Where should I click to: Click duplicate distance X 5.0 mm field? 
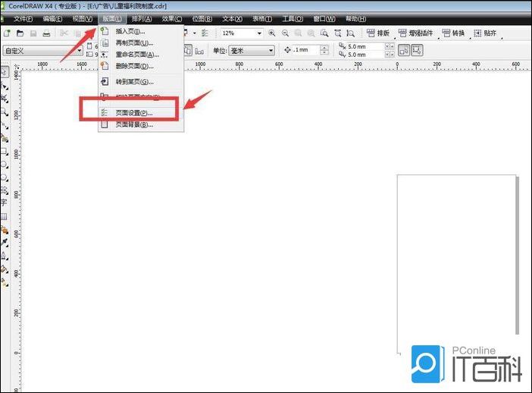tap(365, 46)
